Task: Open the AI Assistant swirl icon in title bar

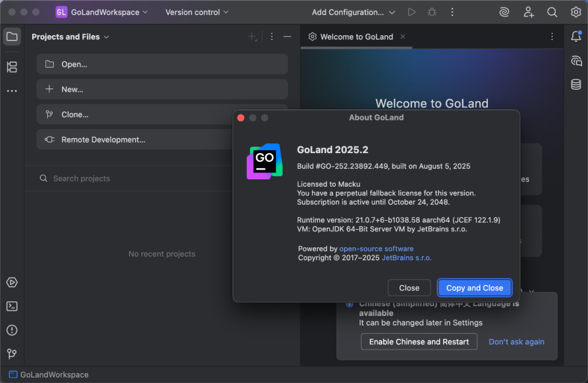Action: pyautogui.click(x=504, y=12)
